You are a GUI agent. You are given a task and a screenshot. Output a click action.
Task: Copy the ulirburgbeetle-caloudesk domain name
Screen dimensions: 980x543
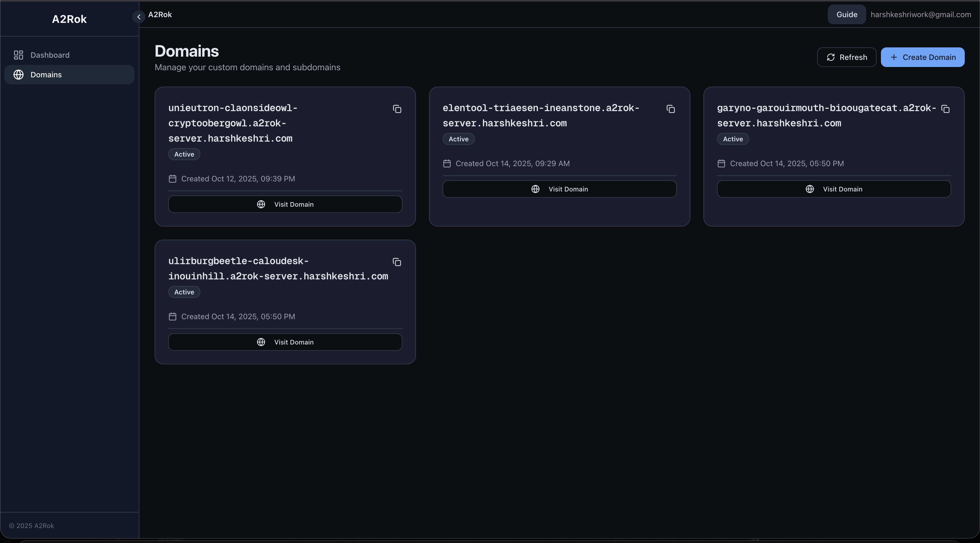tap(397, 262)
